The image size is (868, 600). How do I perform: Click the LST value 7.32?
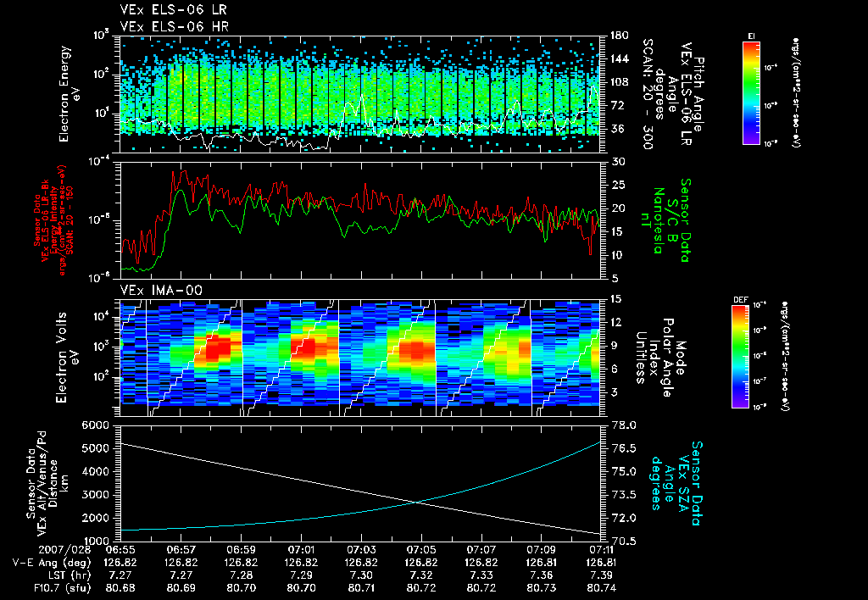tap(422, 575)
